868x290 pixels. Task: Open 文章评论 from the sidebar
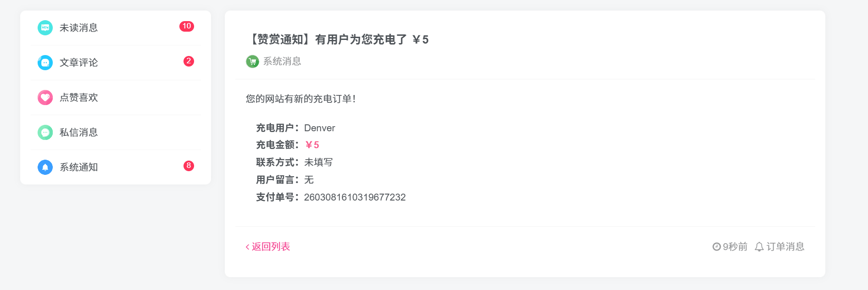click(x=78, y=62)
